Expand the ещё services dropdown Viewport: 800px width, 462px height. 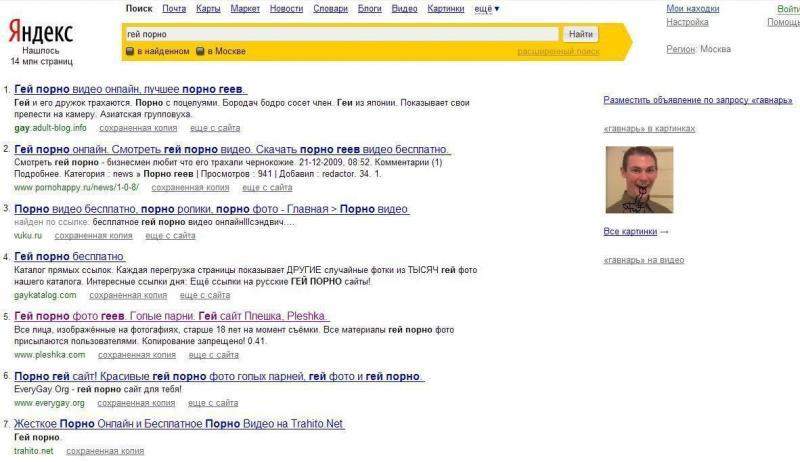(486, 9)
